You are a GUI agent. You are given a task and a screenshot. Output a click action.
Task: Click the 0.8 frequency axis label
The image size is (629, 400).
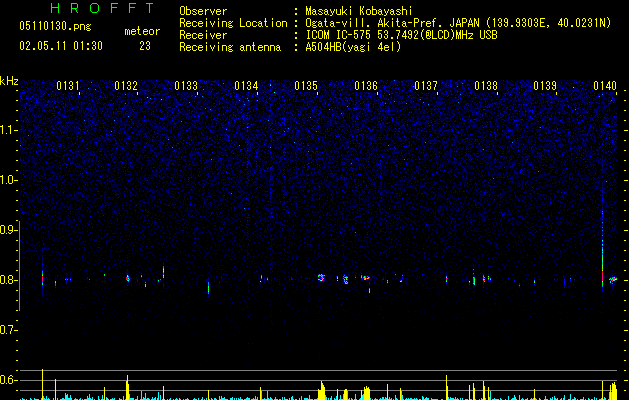(8, 280)
